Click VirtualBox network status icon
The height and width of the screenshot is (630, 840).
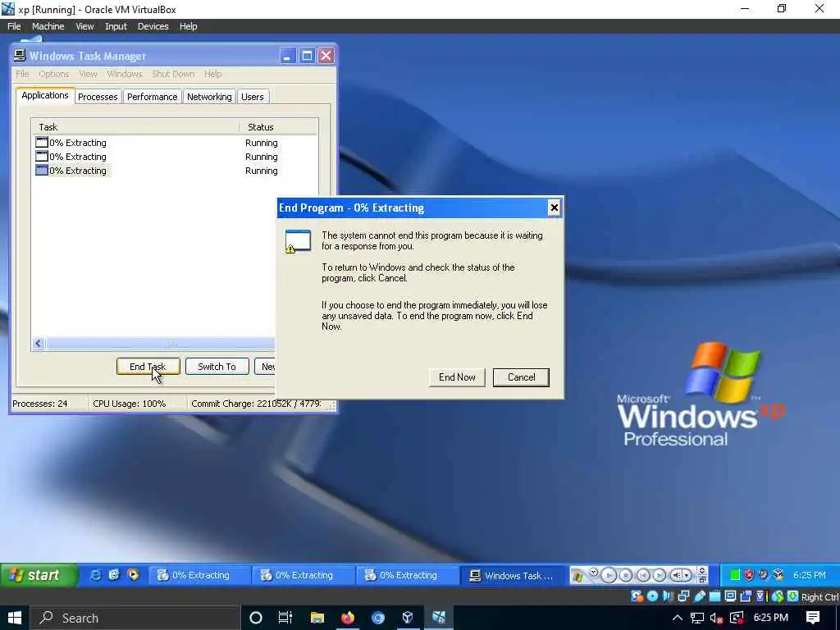[x=683, y=596]
